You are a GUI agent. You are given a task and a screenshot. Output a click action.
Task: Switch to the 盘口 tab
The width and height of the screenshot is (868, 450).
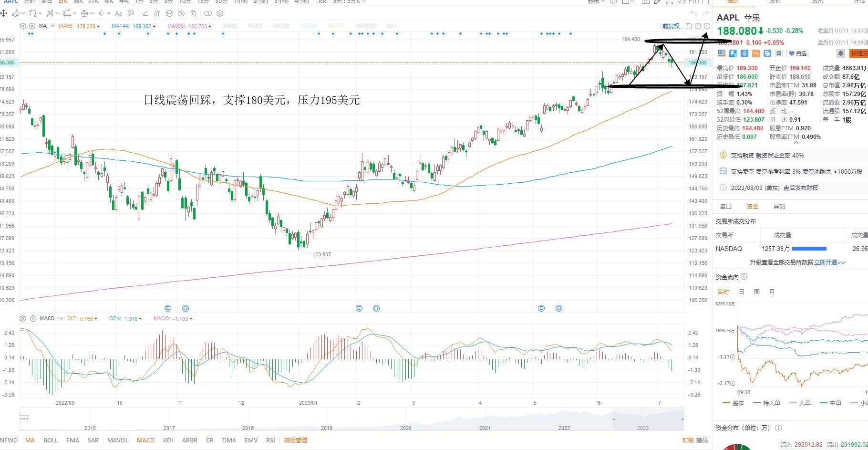coord(725,207)
